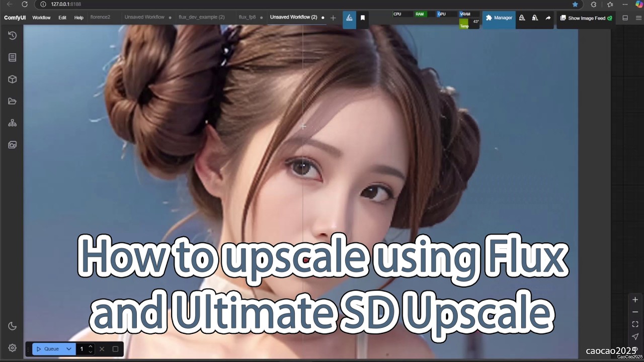The height and width of the screenshot is (362, 644).
Task: Reload the browser page
Action: [x=24, y=4]
